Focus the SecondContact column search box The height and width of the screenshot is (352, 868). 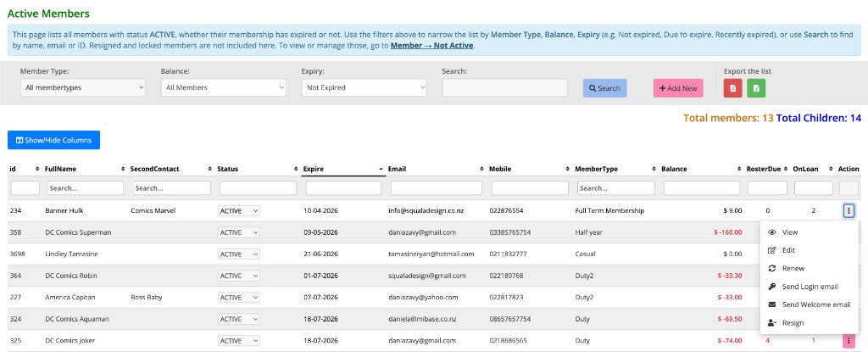coord(171,188)
